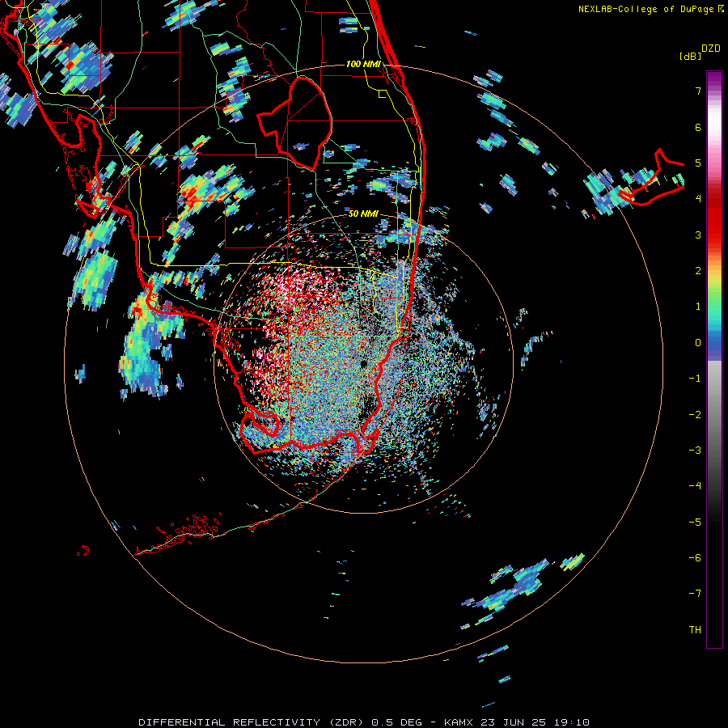728x728 pixels.
Task: Click the 7 value on color scale
Action: [698, 91]
